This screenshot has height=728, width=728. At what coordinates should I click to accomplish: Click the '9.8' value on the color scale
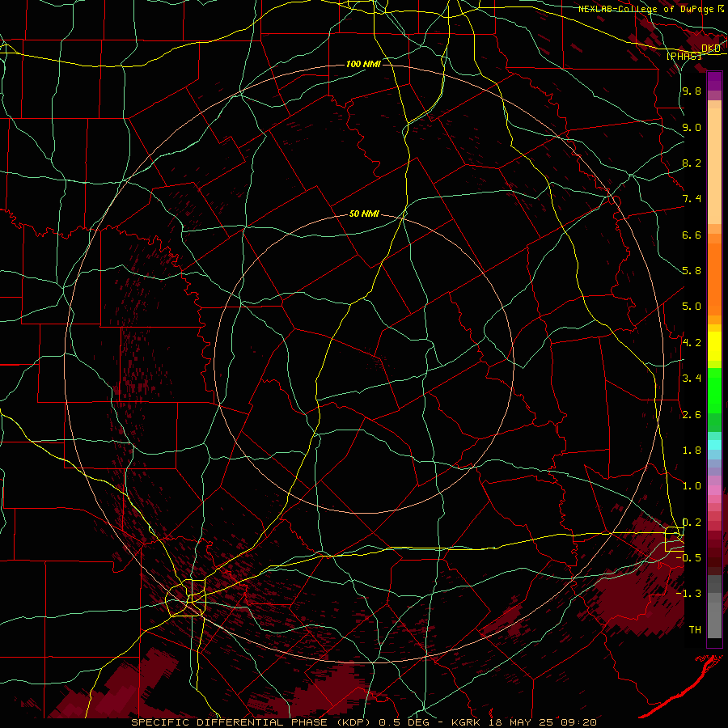(692, 91)
